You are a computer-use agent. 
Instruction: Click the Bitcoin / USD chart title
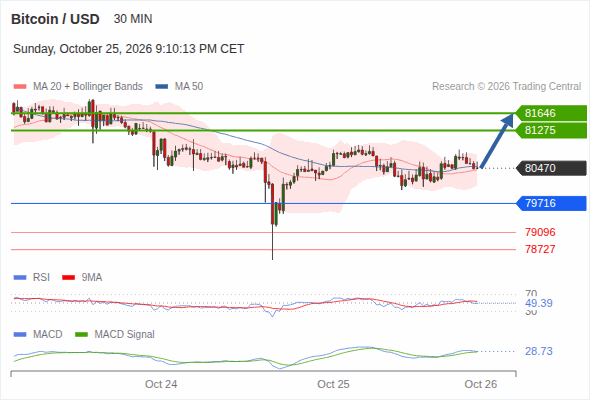[x=55, y=19]
